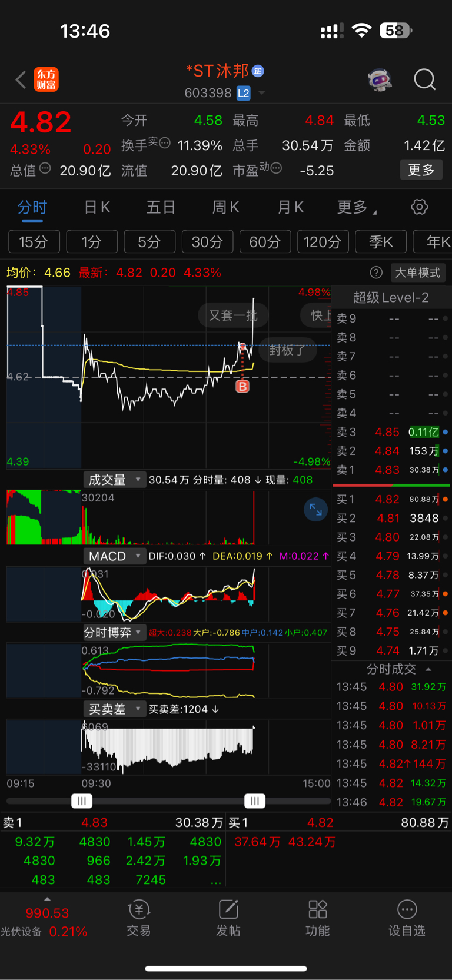The image size is (452, 980).
Task: Toggle 大单模式 mode
Action: pyautogui.click(x=417, y=273)
